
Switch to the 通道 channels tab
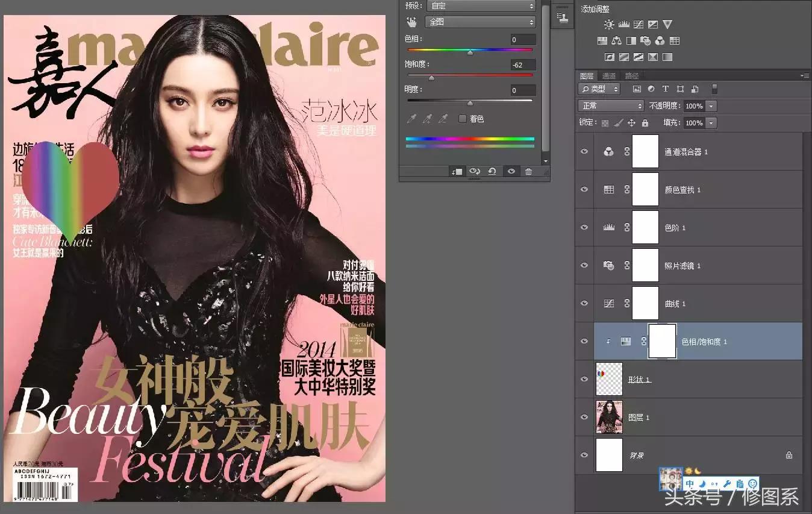pyautogui.click(x=608, y=75)
